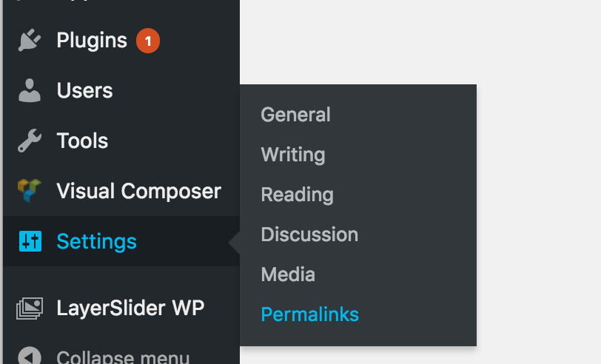The image size is (601, 364).
Task: Click the Plugins plug icon
Action: pyautogui.click(x=30, y=40)
